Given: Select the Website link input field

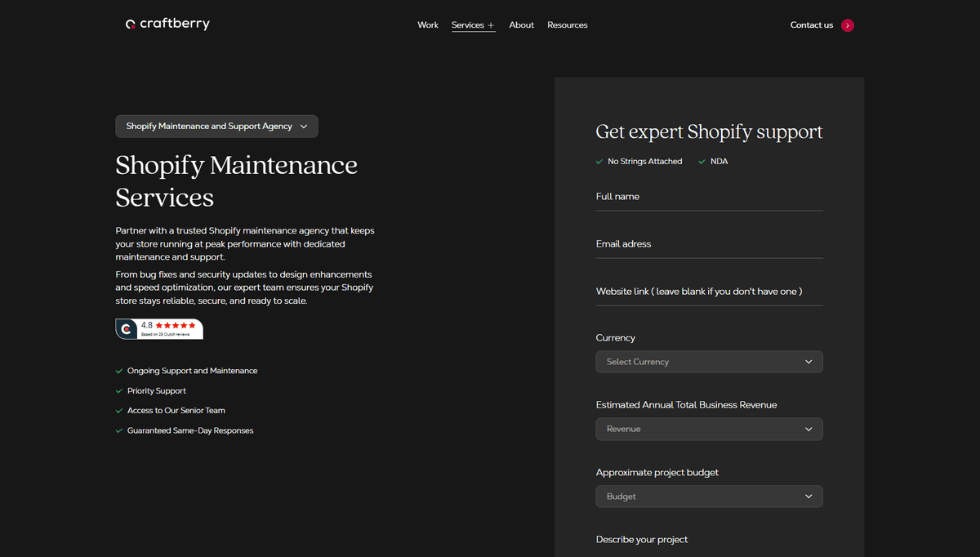Looking at the screenshot, I should click(709, 292).
